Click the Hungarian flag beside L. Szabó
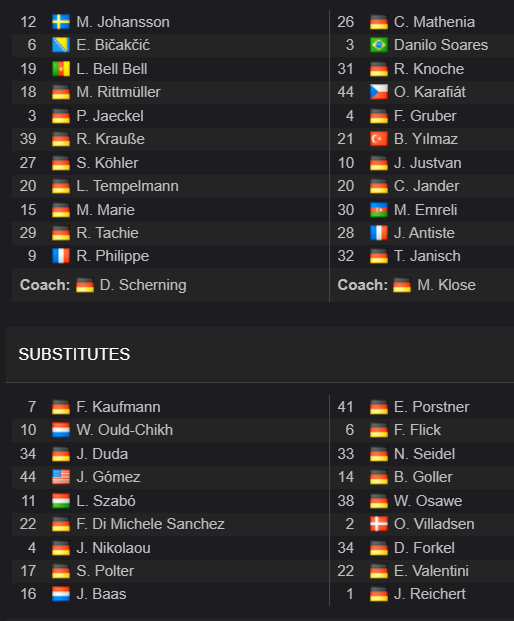Screen dimensions: 514x621 (x=61, y=501)
